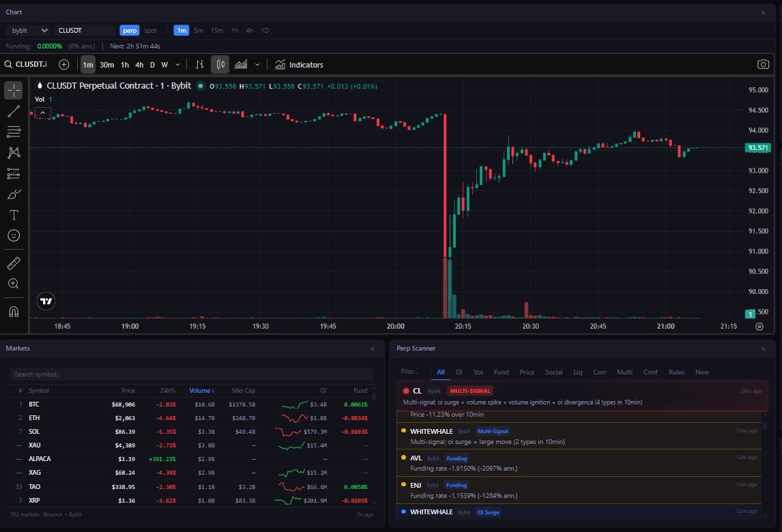This screenshot has width=782, height=532.
Task: Select the 1D interval in top bar
Action: (265, 31)
